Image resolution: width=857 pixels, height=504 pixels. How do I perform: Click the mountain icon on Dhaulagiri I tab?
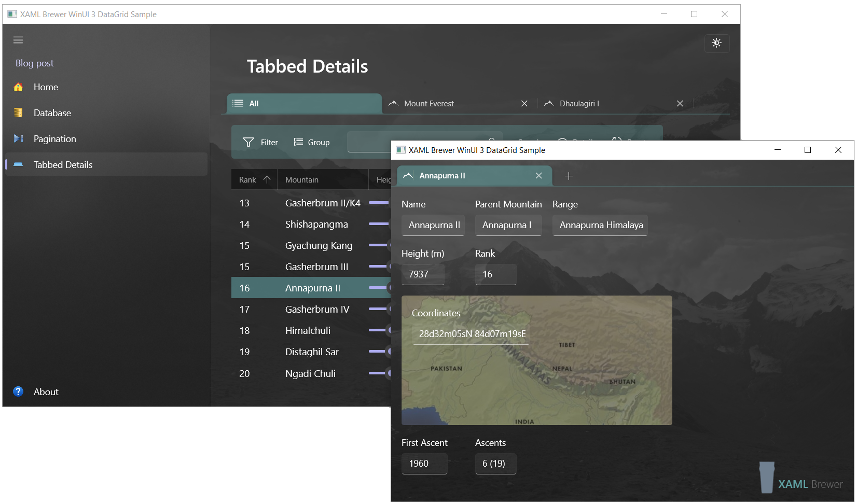[549, 103]
